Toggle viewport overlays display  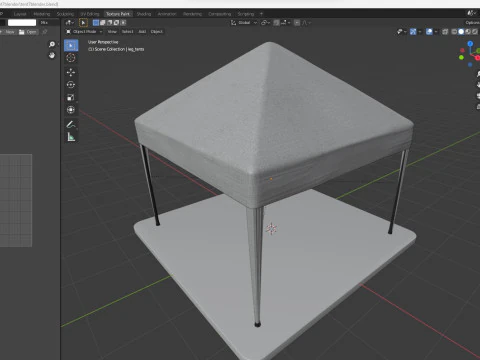429,32
